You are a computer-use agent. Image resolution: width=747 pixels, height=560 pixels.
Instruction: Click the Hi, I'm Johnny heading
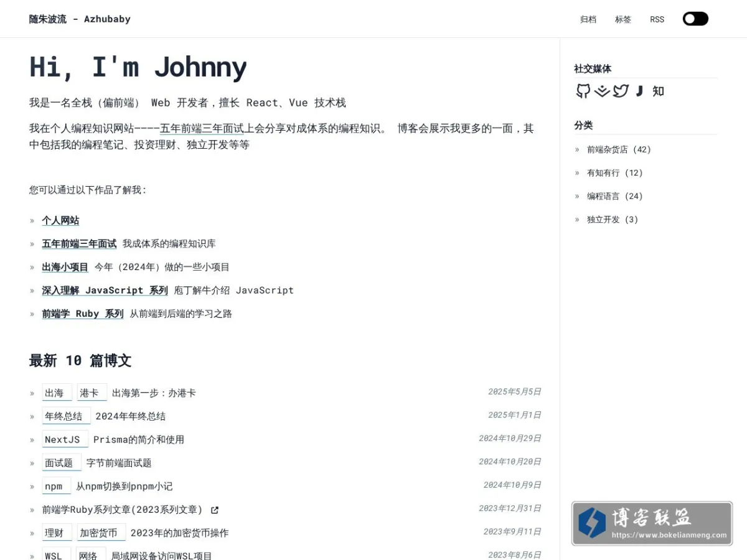138,67
